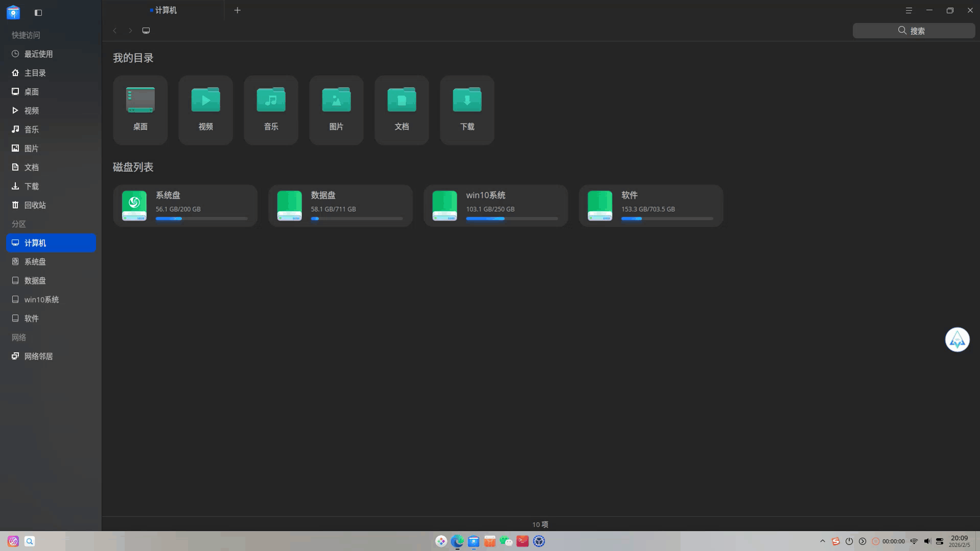Click the file manager logo in the title bar
Image resolution: width=980 pixels, height=551 pixels.
click(x=13, y=12)
